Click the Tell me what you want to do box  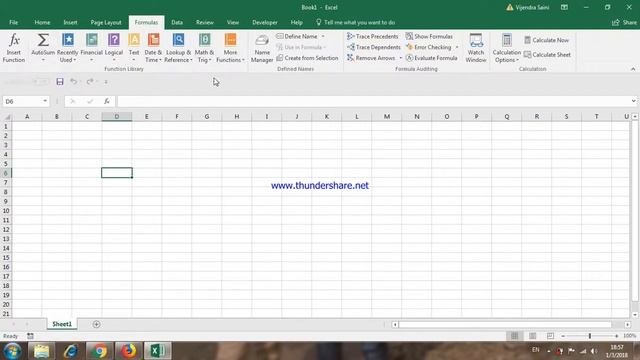[x=356, y=22]
